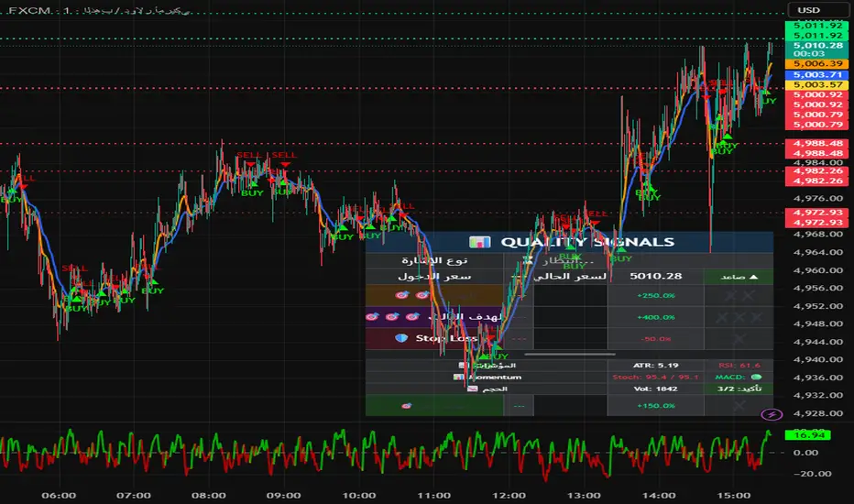
Task: Click the صاعد uptrend cell
Action: pyautogui.click(x=739, y=277)
